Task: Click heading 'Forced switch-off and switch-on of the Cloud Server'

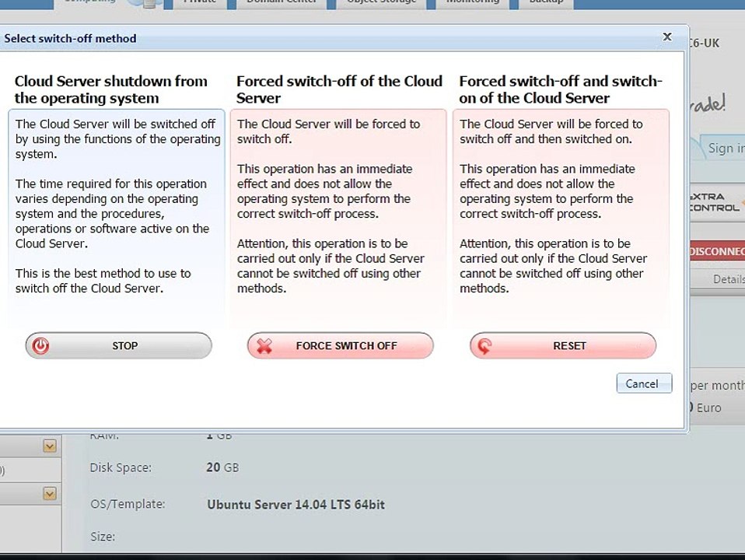Action: (561, 89)
